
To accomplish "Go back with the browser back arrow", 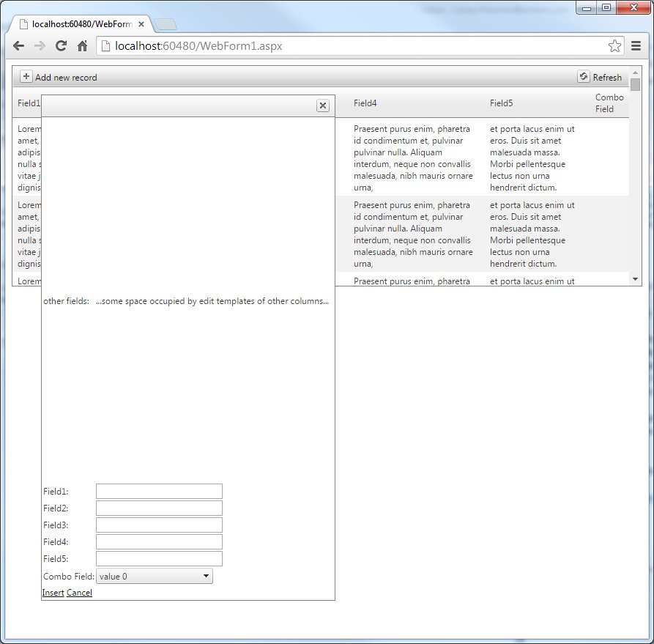I will point(18,46).
